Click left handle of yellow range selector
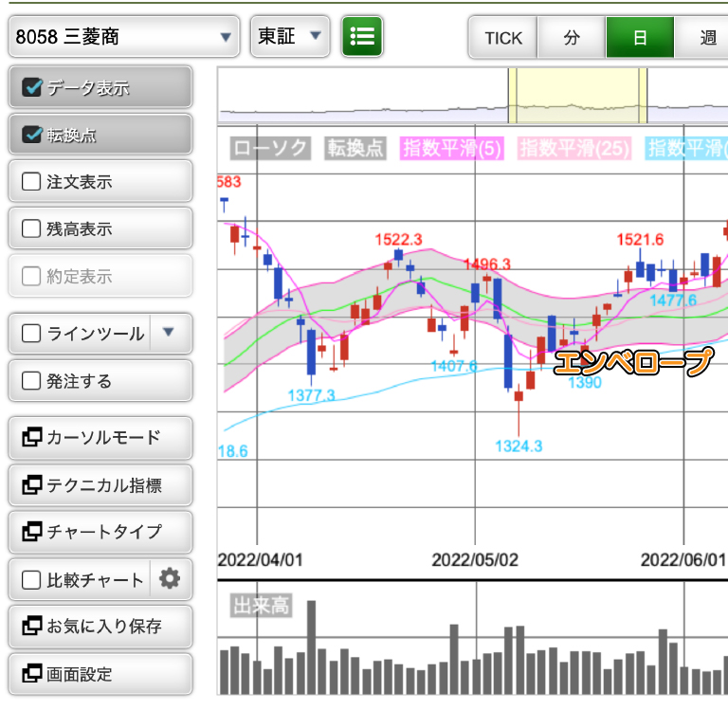 pos(512,96)
